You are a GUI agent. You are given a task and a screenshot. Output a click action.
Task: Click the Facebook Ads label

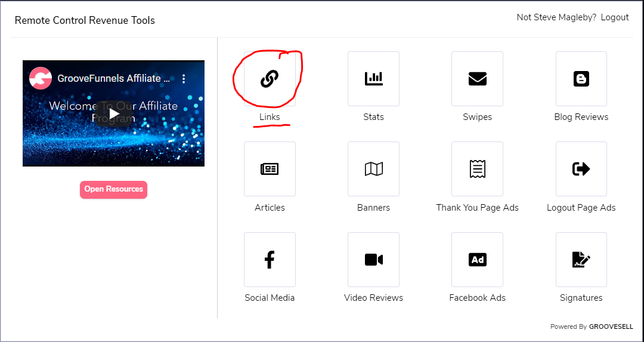tap(477, 298)
